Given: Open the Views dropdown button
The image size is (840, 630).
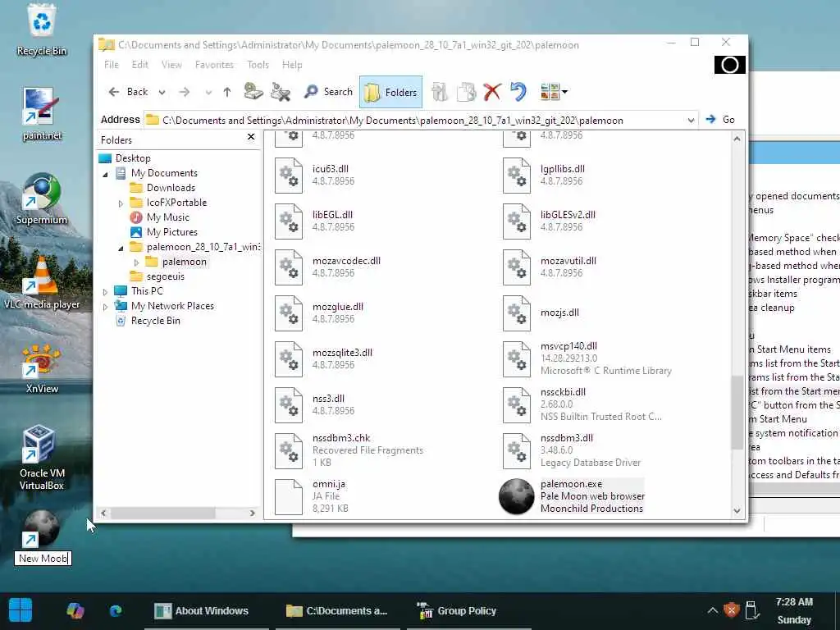Looking at the screenshot, I should click(x=554, y=92).
